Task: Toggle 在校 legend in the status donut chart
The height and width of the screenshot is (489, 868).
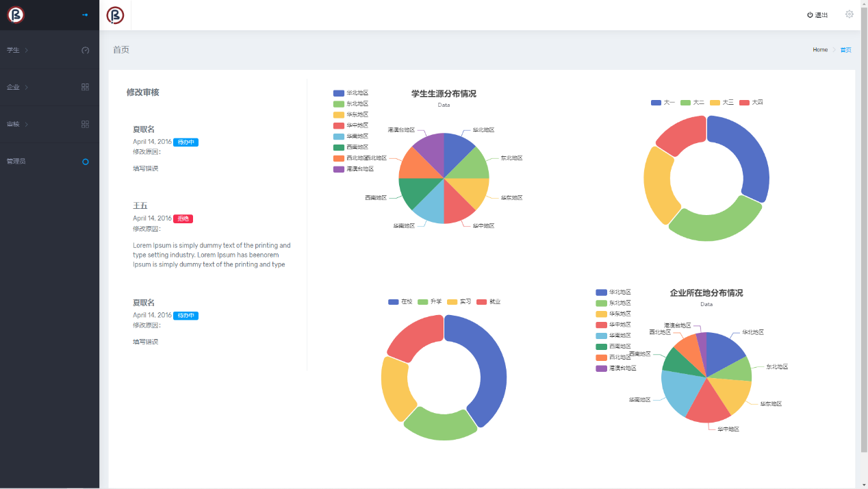Action: tap(400, 301)
